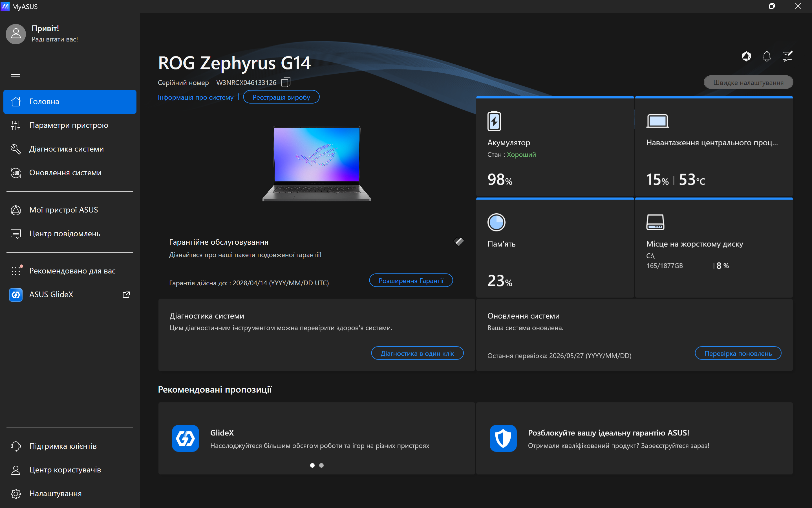Click the Розблокуйте вашу ідеальну гарантію title
The width and height of the screenshot is (812, 508).
click(x=609, y=433)
